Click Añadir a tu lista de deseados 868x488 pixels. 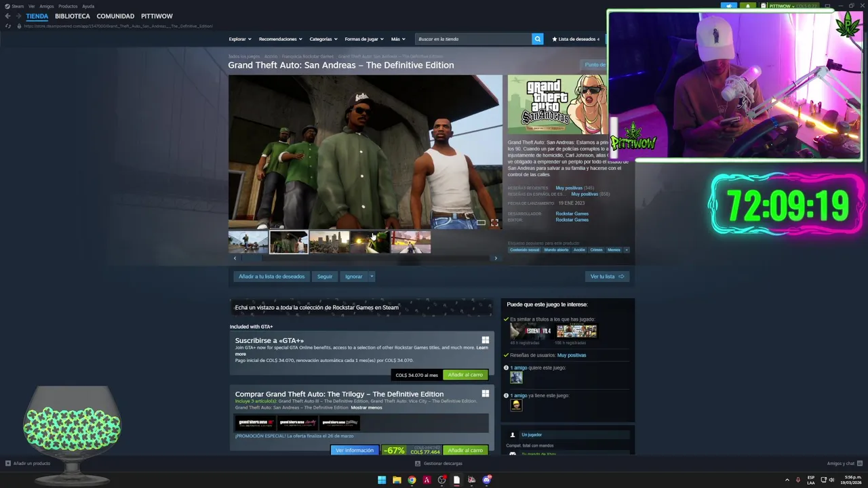(271, 277)
